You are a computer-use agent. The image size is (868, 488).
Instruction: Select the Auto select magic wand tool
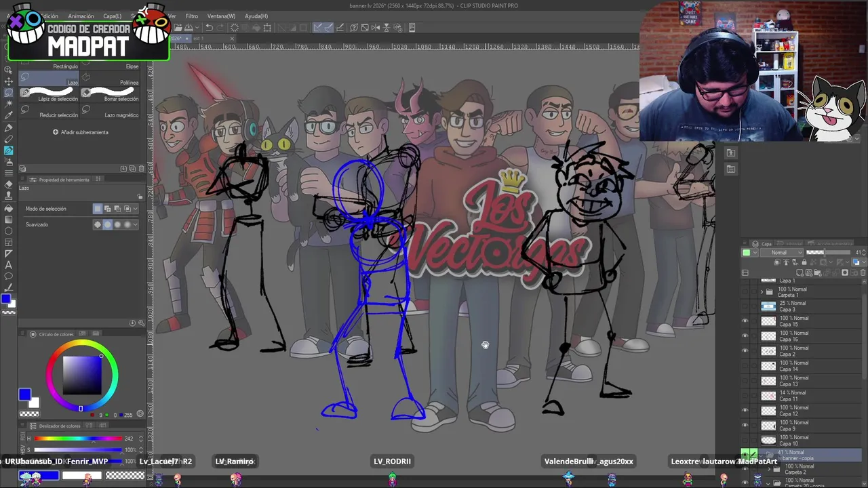click(9, 104)
